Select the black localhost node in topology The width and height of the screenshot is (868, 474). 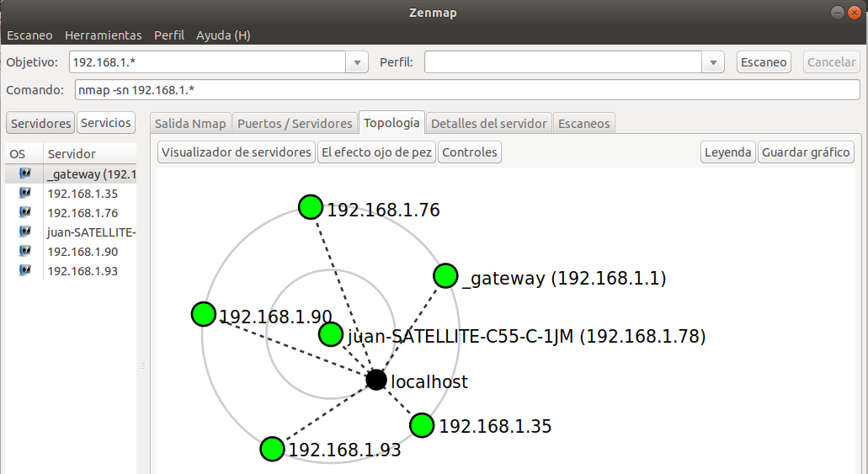point(376,381)
